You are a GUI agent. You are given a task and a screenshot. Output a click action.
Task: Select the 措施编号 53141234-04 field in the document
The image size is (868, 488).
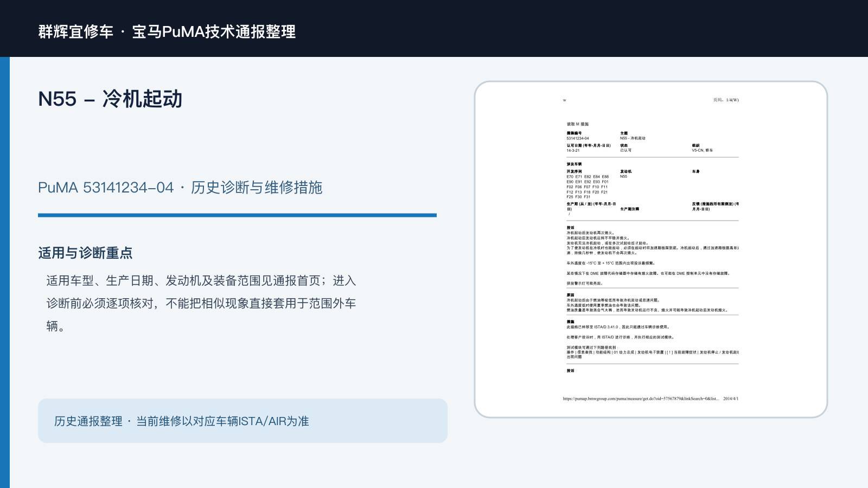578,136
